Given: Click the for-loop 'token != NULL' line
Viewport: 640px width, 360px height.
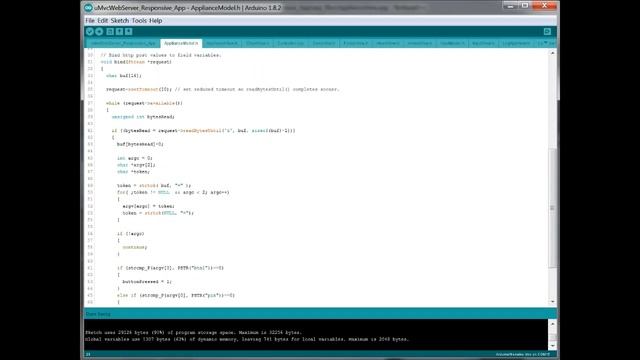Looking at the screenshot, I should click(173, 192).
